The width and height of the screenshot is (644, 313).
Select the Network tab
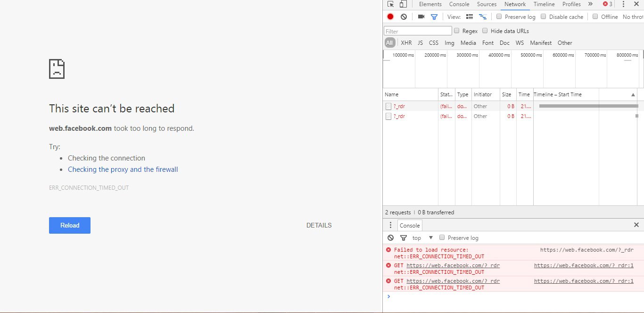coord(515,4)
